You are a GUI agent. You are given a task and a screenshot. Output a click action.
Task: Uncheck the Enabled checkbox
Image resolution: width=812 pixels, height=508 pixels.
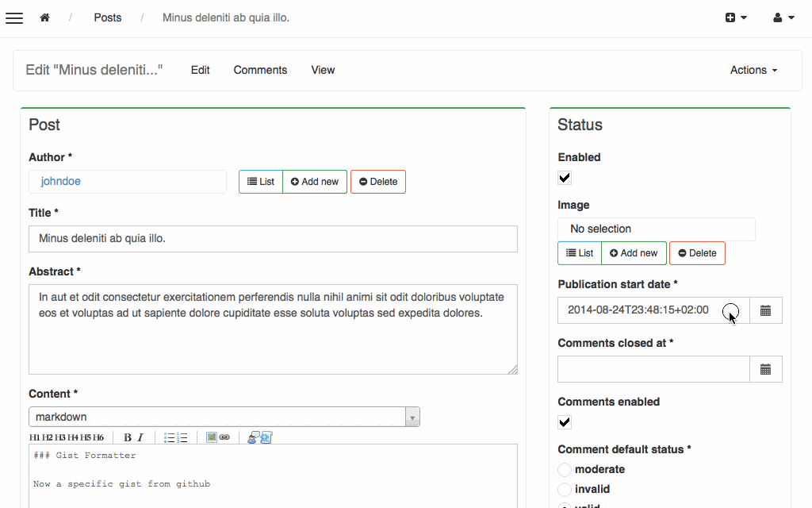565,178
